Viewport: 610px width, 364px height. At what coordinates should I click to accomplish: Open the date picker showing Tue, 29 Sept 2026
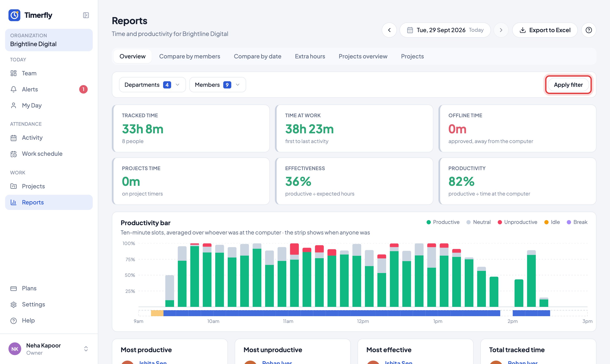[445, 30]
